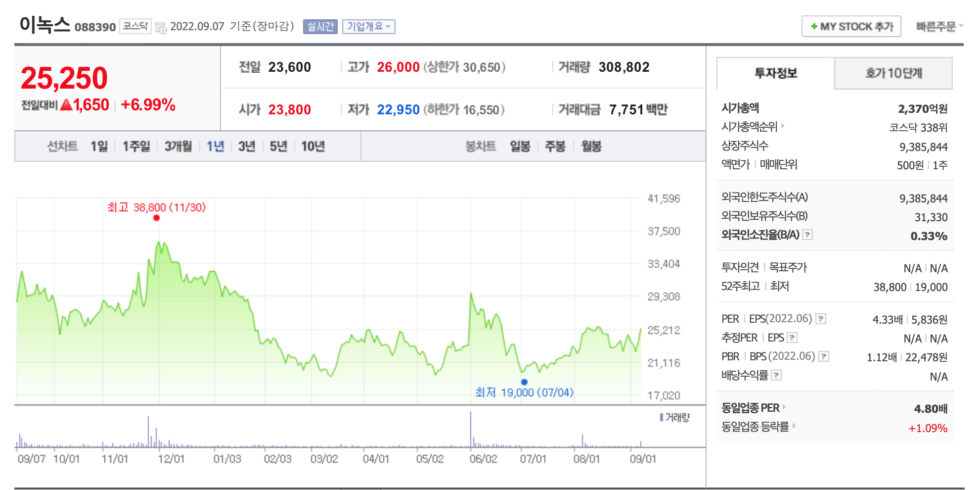980x490 pixels.
Task: Click the 코스닥 market badge
Action: 135,26
